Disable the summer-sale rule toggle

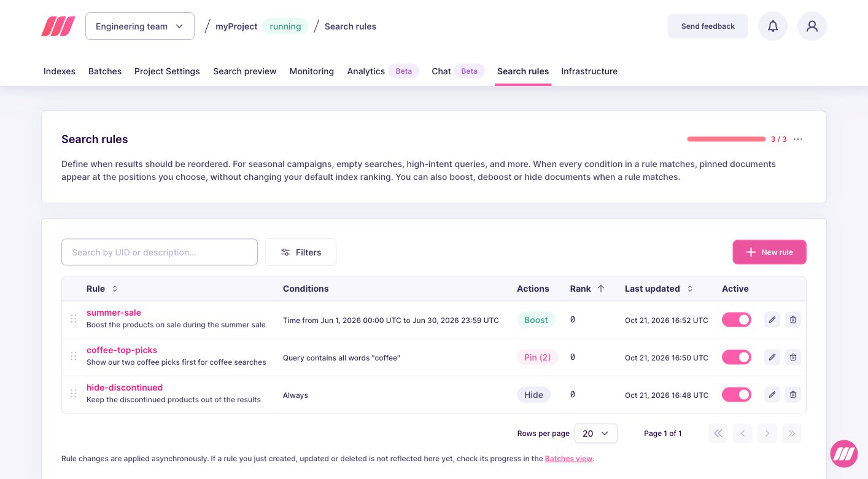(737, 319)
